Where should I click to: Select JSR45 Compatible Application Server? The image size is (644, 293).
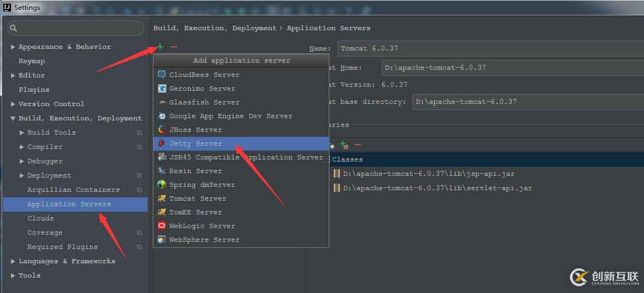pyautogui.click(x=241, y=157)
